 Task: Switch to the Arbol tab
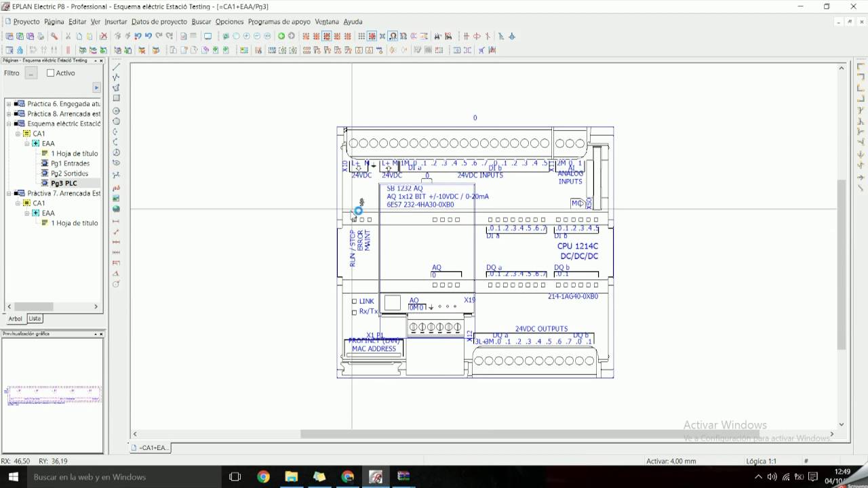[x=15, y=319]
